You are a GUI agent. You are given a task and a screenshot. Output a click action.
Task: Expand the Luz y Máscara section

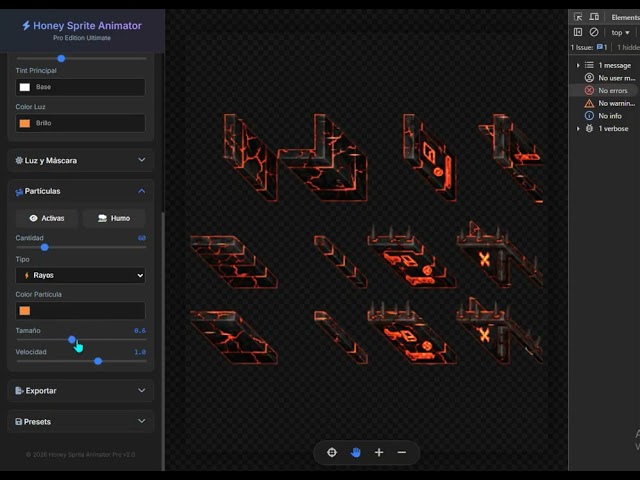81,160
